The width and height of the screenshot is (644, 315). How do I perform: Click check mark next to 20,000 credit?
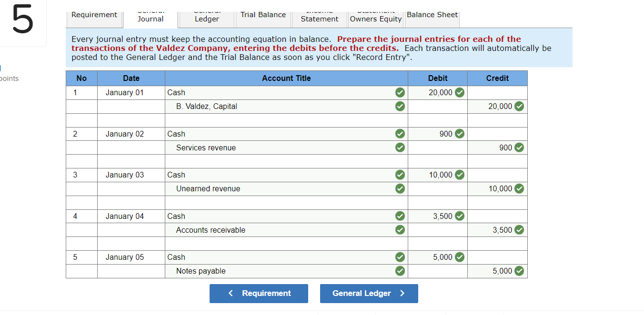(x=519, y=106)
